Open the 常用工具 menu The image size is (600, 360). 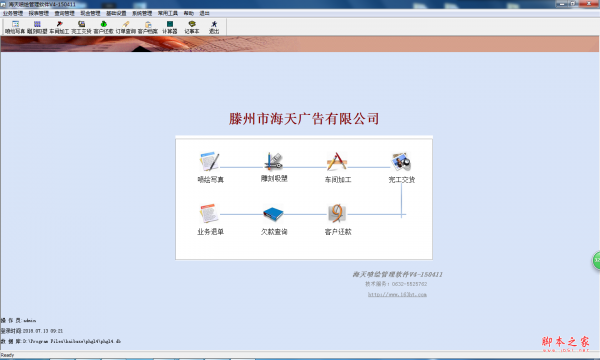pyautogui.click(x=168, y=13)
